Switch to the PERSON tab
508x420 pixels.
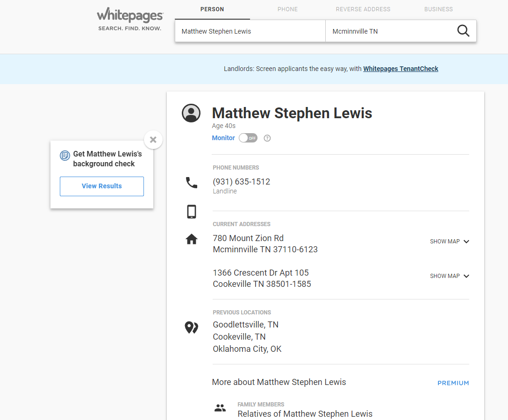pos(212,9)
